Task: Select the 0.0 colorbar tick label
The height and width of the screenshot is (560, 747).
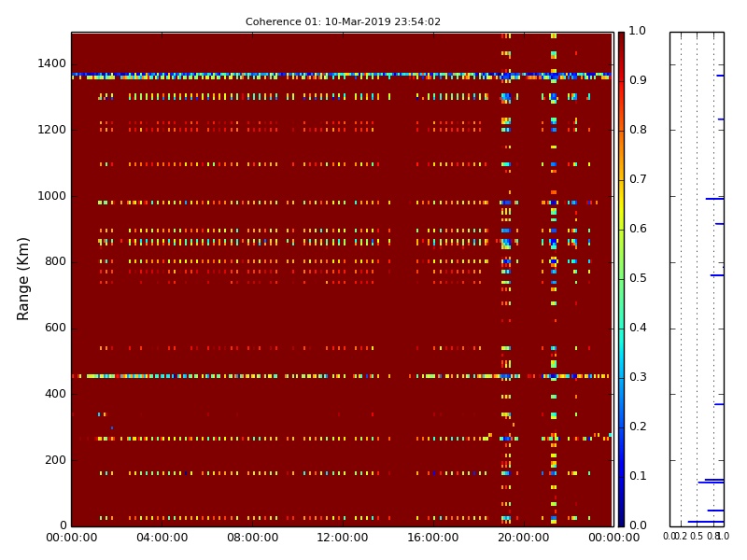Action: pos(638,525)
